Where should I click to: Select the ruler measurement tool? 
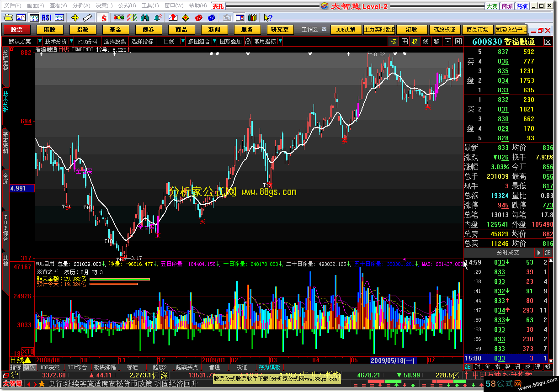88,18
